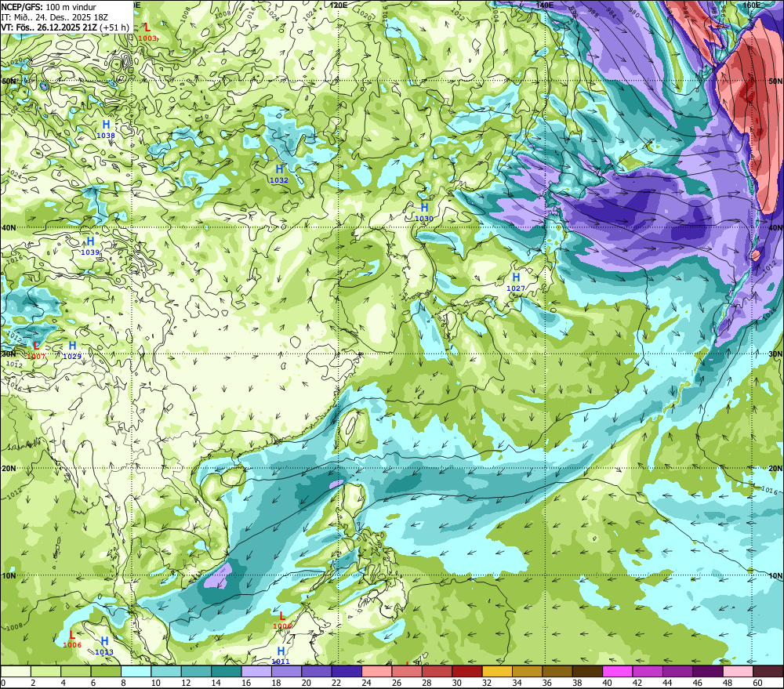Pick the green 6–8 legend swatch

[106, 671]
